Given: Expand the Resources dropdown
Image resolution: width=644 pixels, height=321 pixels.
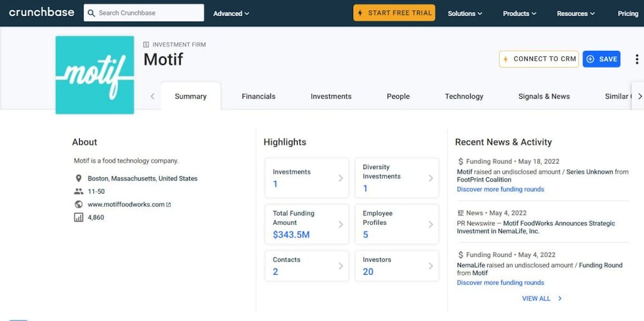Looking at the screenshot, I should pos(575,13).
